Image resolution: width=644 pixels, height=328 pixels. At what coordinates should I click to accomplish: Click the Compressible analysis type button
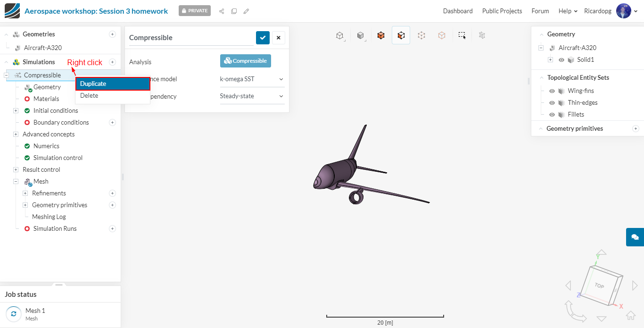click(x=246, y=61)
